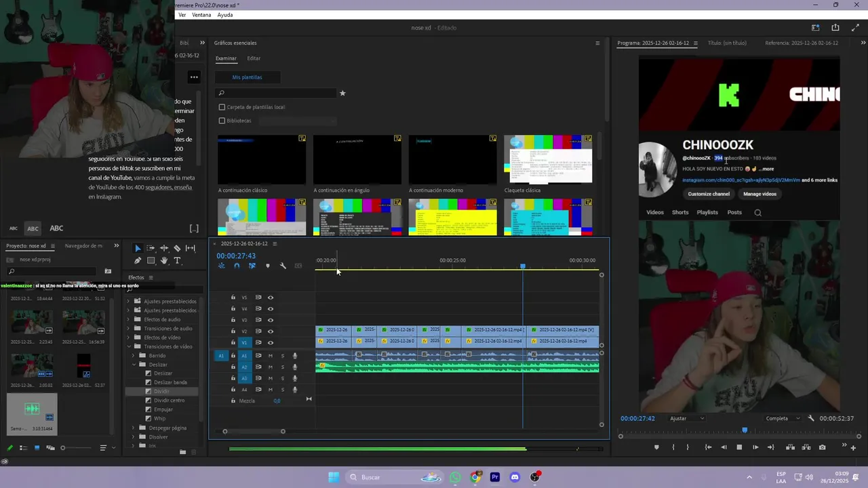Select the Ripple Edit tool
This screenshot has height=488, width=868.
pyautogui.click(x=164, y=248)
